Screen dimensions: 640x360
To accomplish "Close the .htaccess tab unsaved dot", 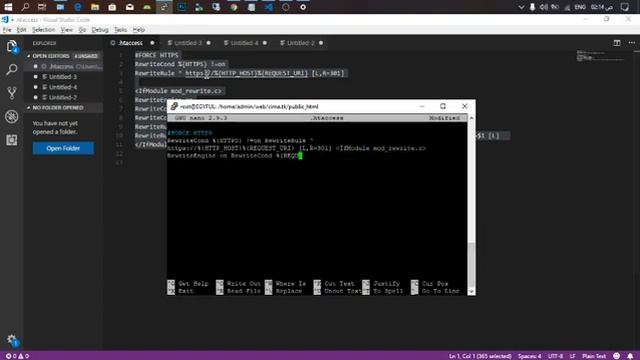I will (152, 43).
